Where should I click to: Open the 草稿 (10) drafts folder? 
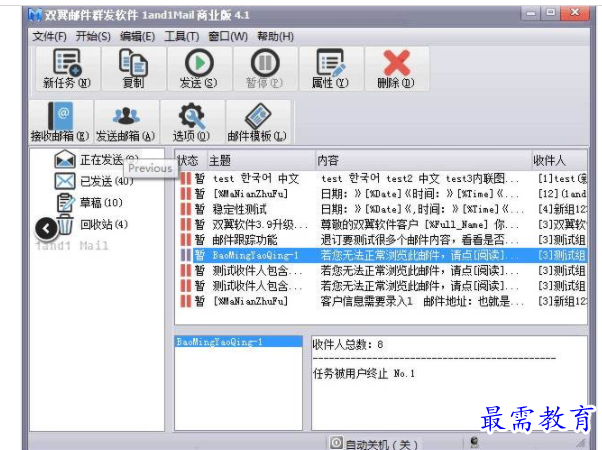90,202
